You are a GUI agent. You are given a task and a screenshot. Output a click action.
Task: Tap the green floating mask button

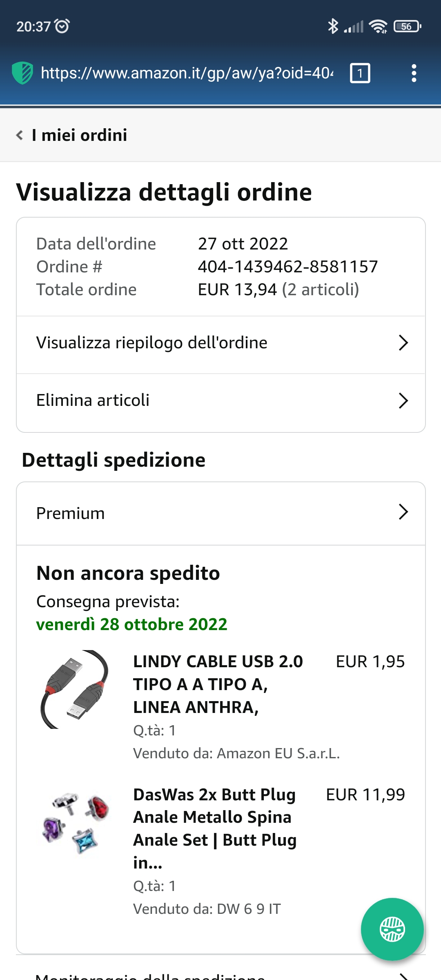[x=392, y=929]
